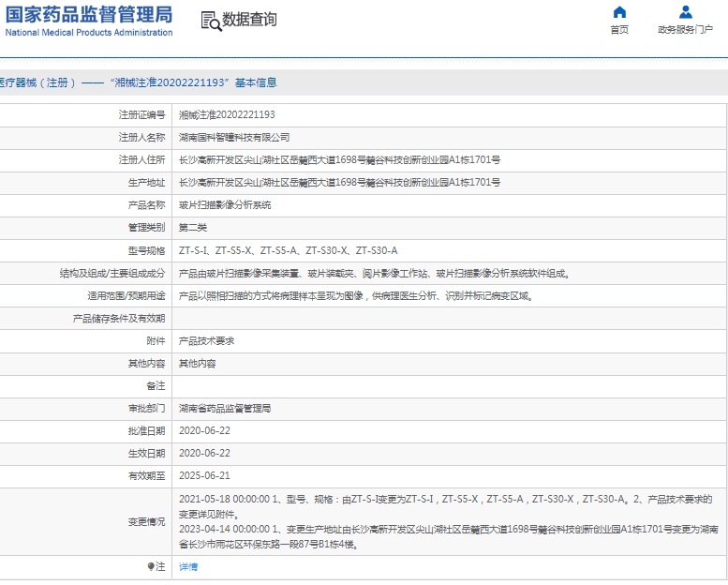Click expiry date 2025-06-21
This screenshot has width=728, height=585.
click(205, 476)
